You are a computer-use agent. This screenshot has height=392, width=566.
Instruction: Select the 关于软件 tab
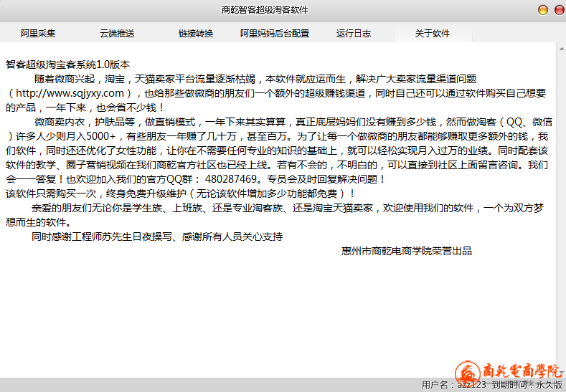[433, 33]
